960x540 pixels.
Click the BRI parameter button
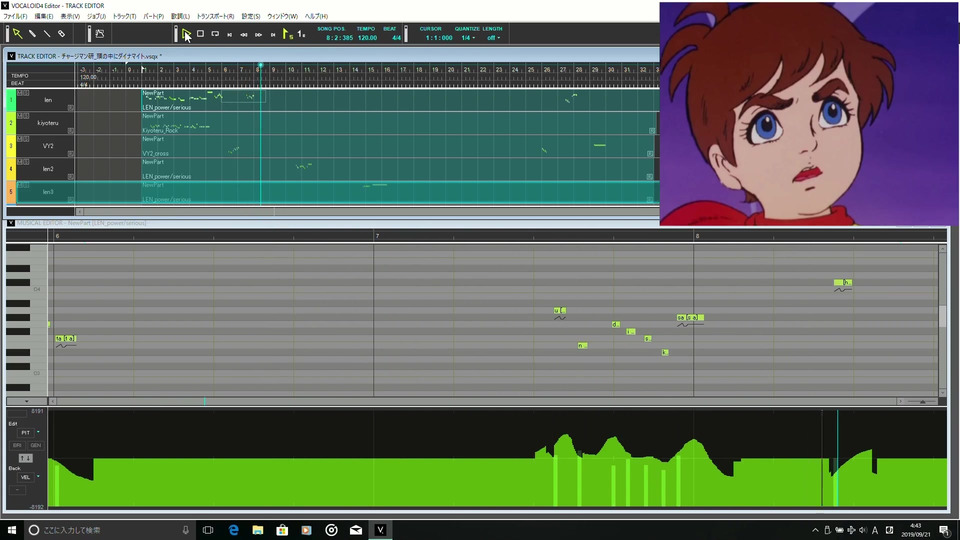point(17,446)
